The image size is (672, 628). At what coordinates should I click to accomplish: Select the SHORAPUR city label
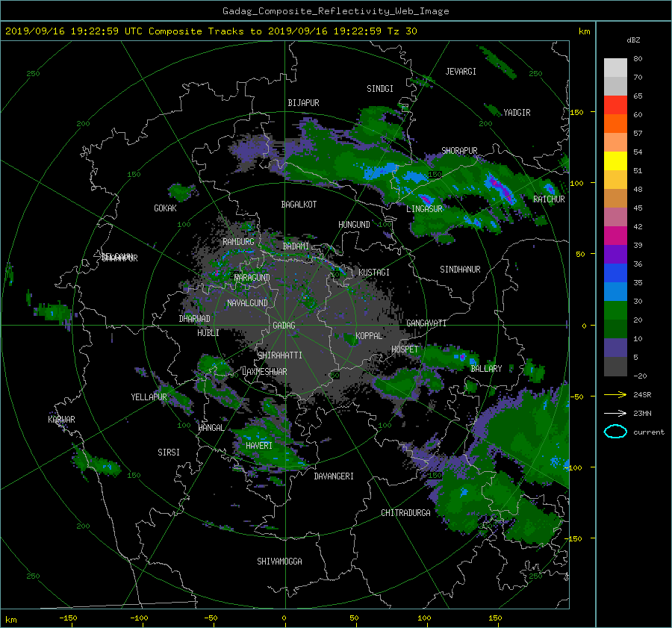[x=459, y=150]
